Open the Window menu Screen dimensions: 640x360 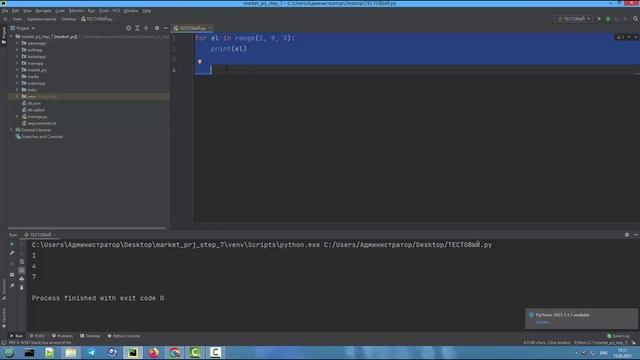coord(131,11)
